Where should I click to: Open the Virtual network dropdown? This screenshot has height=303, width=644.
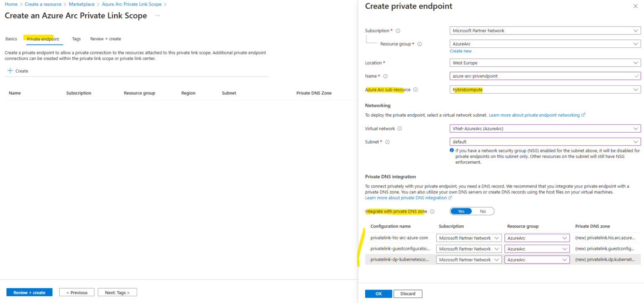coord(545,129)
